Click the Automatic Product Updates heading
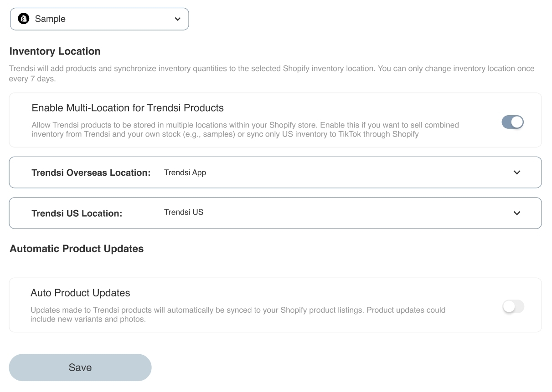Screen dimensions: 552x392 pyautogui.click(x=77, y=249)
